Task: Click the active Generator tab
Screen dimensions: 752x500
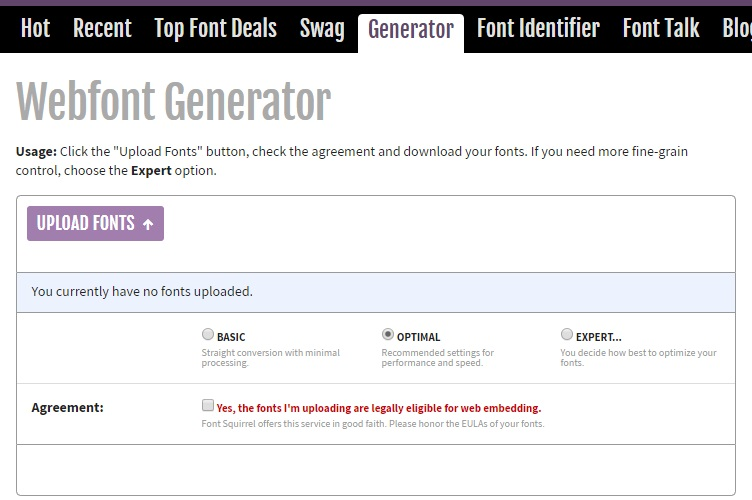Action: pyautogui.click(x=410, y=30)
